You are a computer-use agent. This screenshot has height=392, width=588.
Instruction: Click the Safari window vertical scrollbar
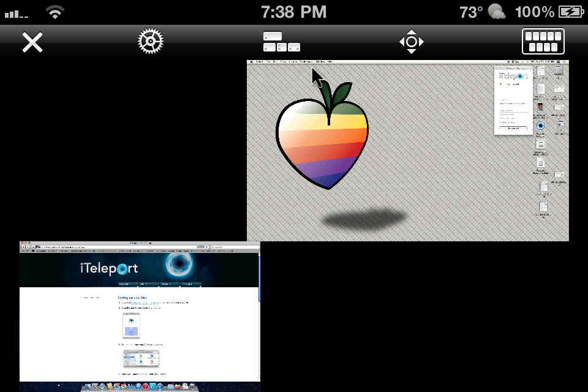pos(258,279)
